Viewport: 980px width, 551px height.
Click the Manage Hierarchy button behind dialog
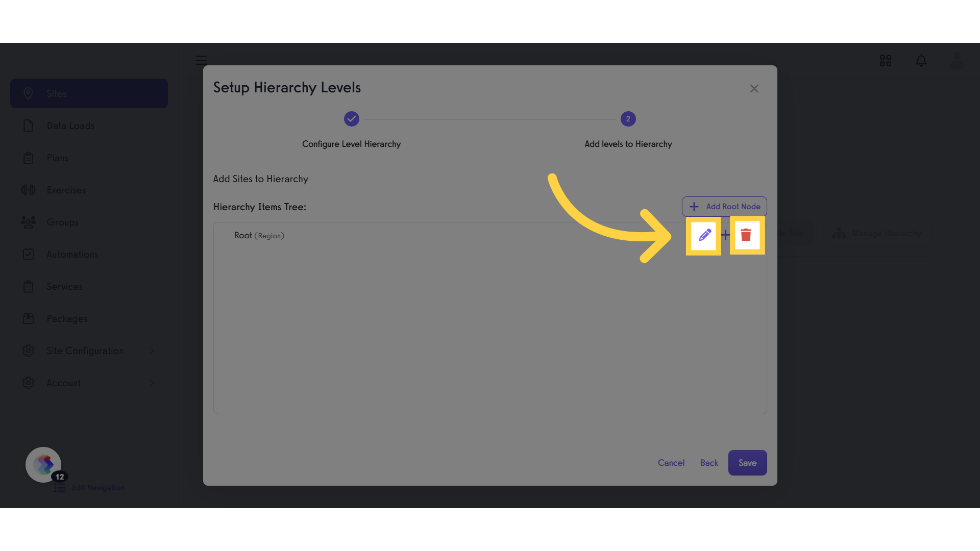click(877, 233)
